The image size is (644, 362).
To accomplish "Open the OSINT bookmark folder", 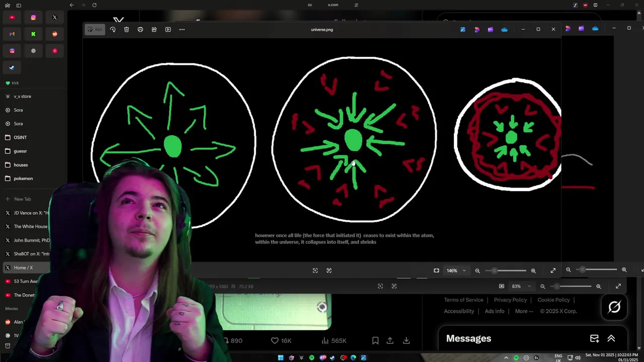I will pyautogui.click(x=34, y=137).
